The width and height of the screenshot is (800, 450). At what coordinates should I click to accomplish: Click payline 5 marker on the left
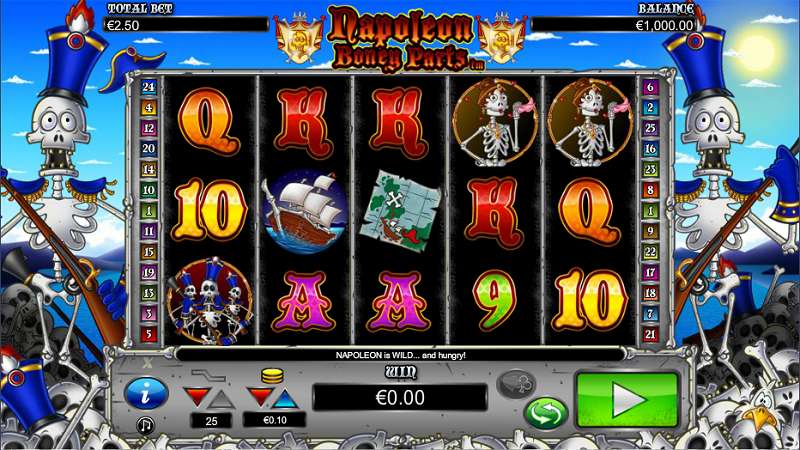[148, 334]
